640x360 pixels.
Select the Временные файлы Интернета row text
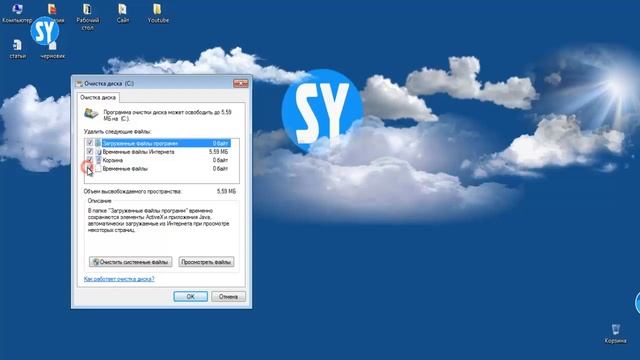pyautogui.click(x=138, y=152)
